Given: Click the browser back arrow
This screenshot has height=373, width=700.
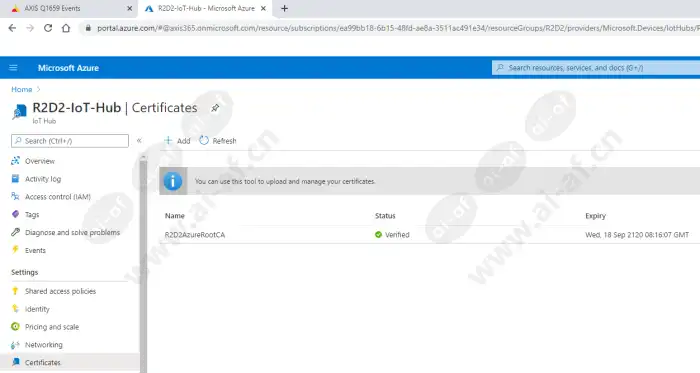Looking at the screenshot, I should click(12, 28).
